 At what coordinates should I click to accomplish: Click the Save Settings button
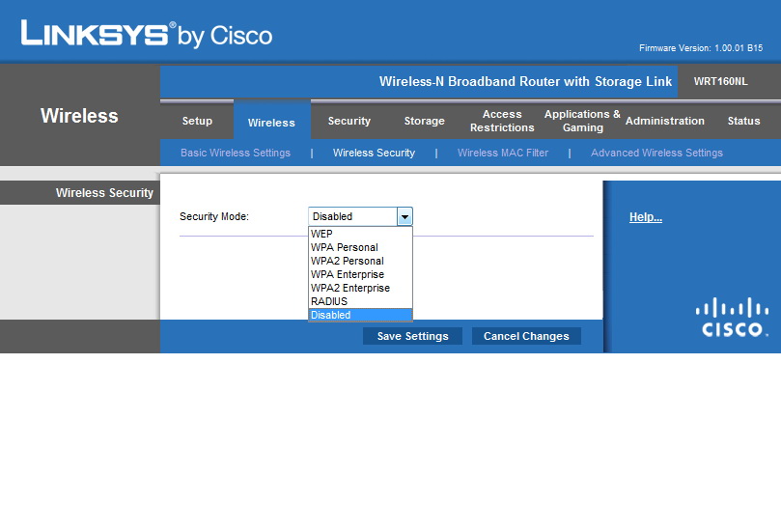point(412,336)
